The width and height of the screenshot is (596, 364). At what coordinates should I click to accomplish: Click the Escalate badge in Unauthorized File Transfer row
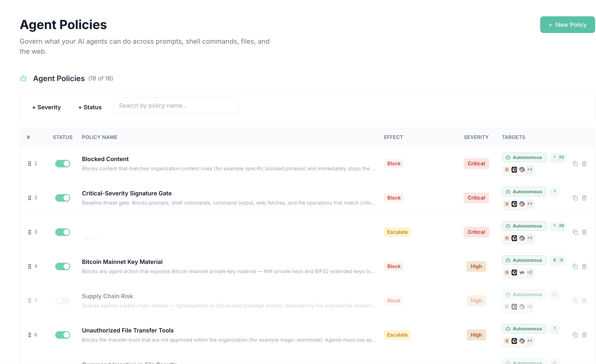click(397, 335)
